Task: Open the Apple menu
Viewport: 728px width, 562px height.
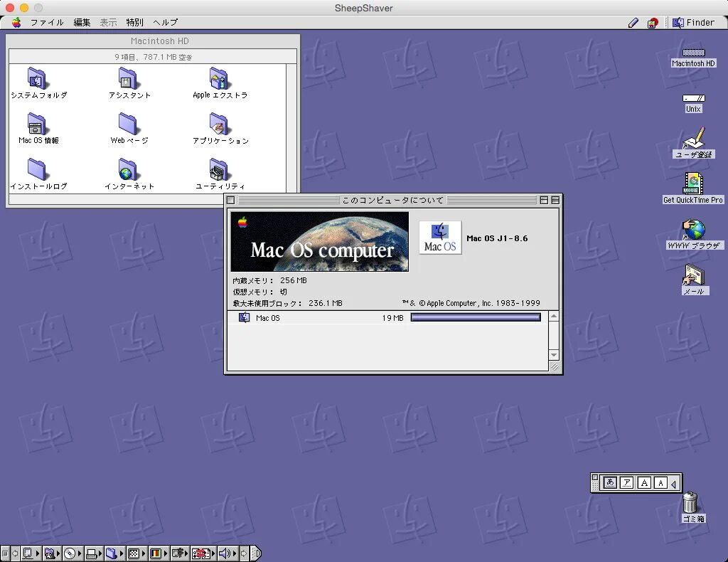Action: [x=16, y=22]
